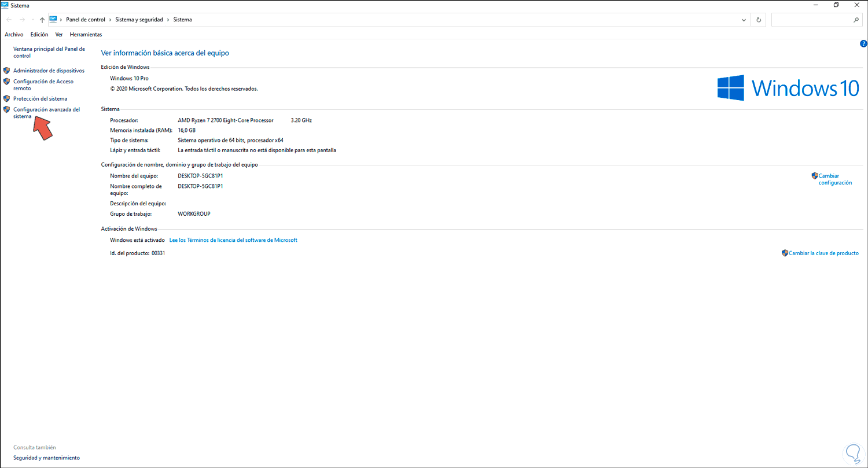This screenshot has width=868, height=468.
Task: Refresh the System page
Action: point(759,20)
